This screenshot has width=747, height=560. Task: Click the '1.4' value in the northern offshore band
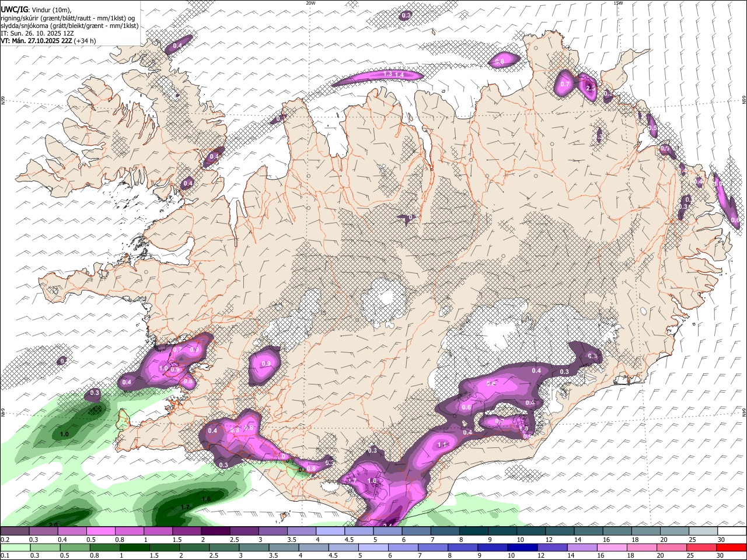(400, 75)
